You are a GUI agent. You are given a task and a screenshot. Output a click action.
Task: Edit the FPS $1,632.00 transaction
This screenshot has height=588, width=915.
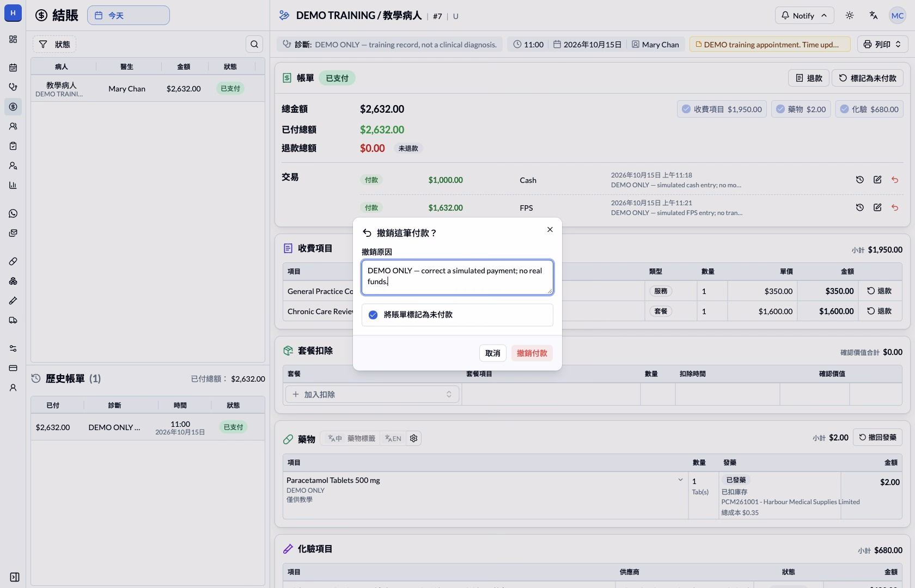click(x=877, y=207)
